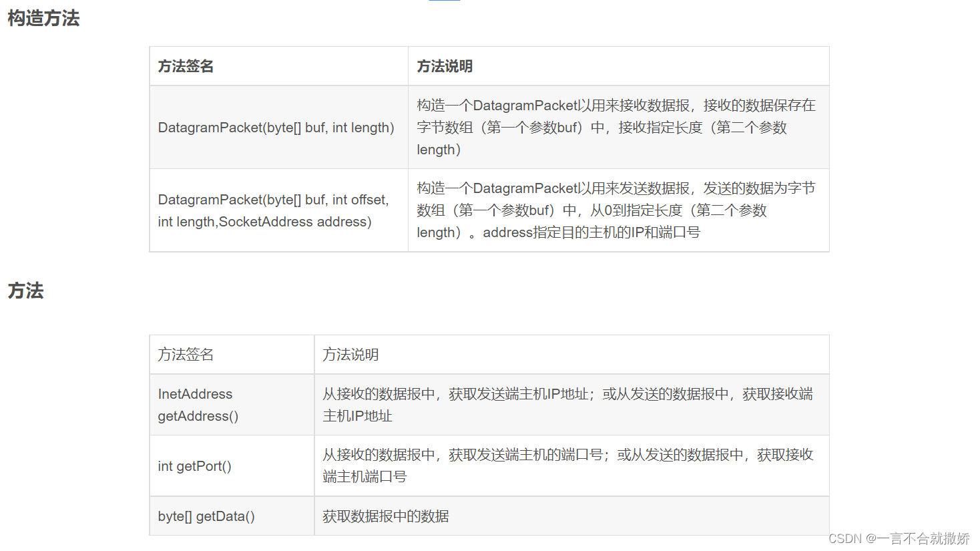The width and height of the screenshot is (980, 551).
Task: Select the 方法签名 header in constructor table
Action: (x=186, y=66)
